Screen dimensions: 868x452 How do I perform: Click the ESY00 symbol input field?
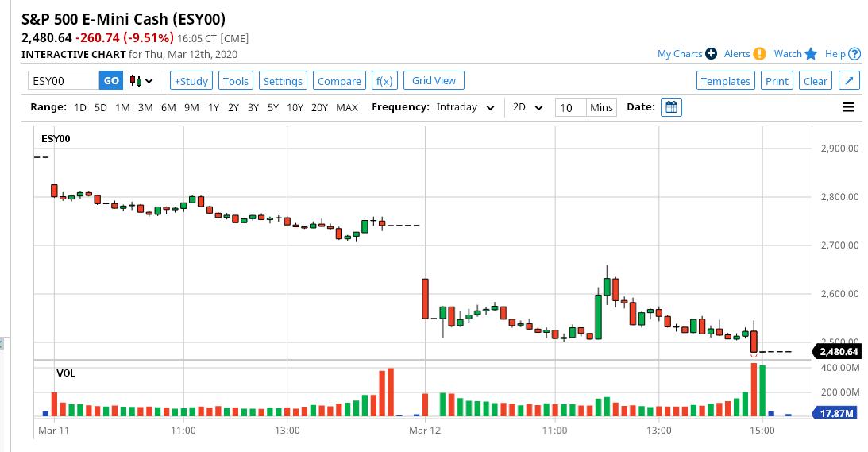pyautogui.click(x=64, y=80)
